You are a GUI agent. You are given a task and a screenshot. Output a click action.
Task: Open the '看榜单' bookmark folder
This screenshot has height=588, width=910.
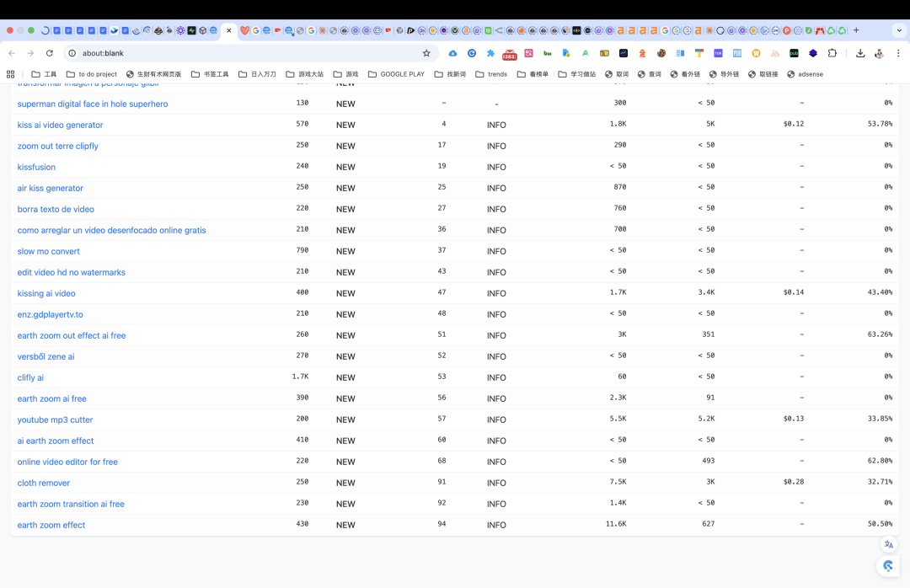(x=533, y=74)
